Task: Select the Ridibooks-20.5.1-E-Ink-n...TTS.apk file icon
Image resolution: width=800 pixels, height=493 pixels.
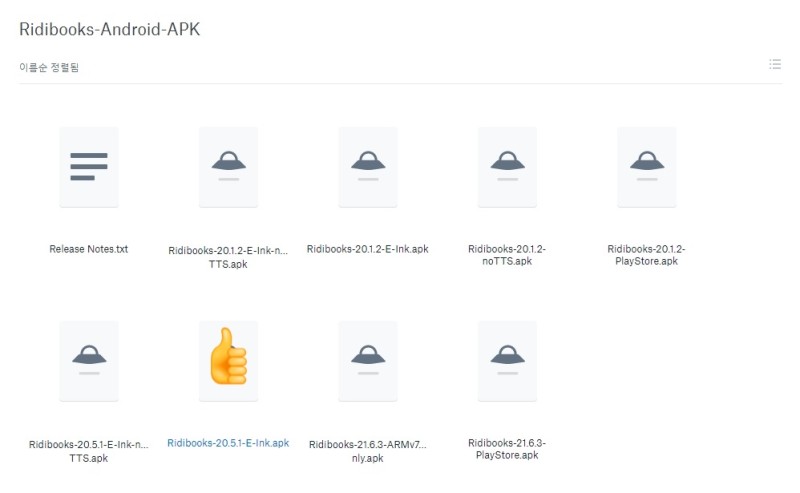Action: [x=89, y=361]
